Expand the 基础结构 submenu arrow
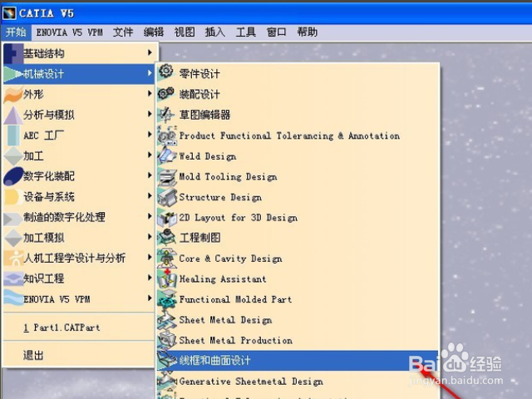Image resolution: width=532 pixels, height=399 pixels. click(x=150, y=52)
